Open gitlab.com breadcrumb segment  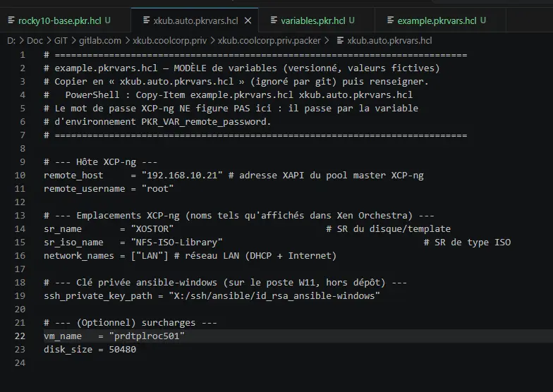pos(100,41)
